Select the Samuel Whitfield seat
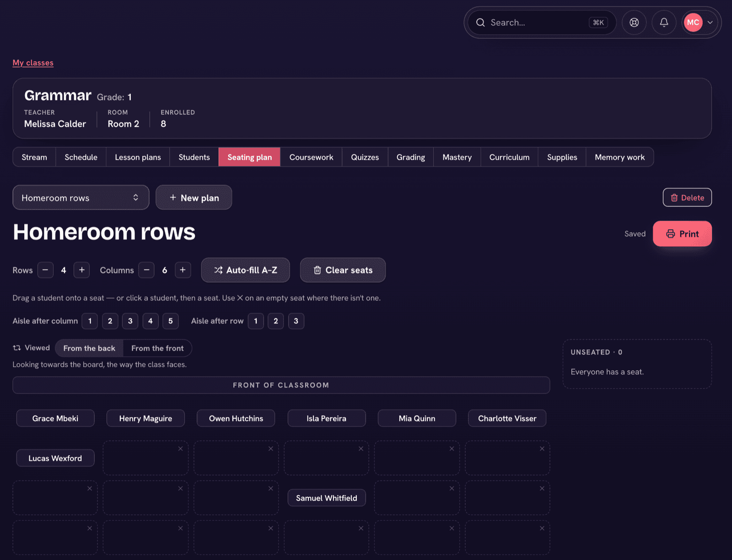 327,498
